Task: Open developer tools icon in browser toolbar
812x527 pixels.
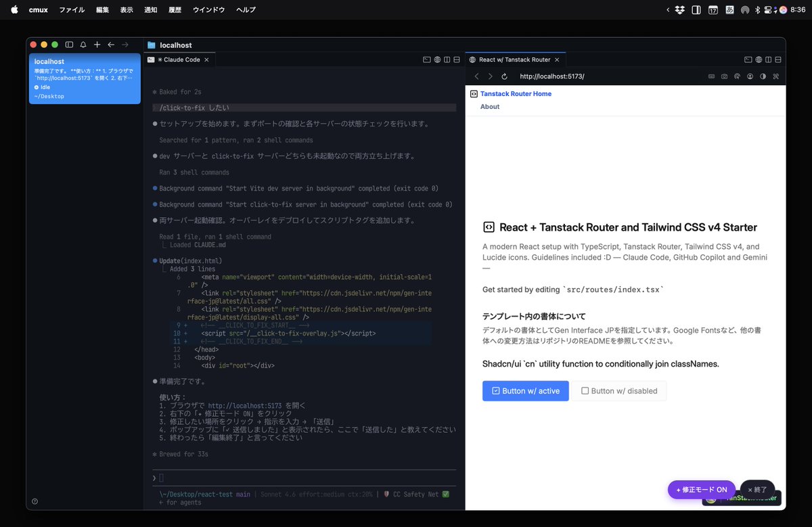Action: (775, 76)
